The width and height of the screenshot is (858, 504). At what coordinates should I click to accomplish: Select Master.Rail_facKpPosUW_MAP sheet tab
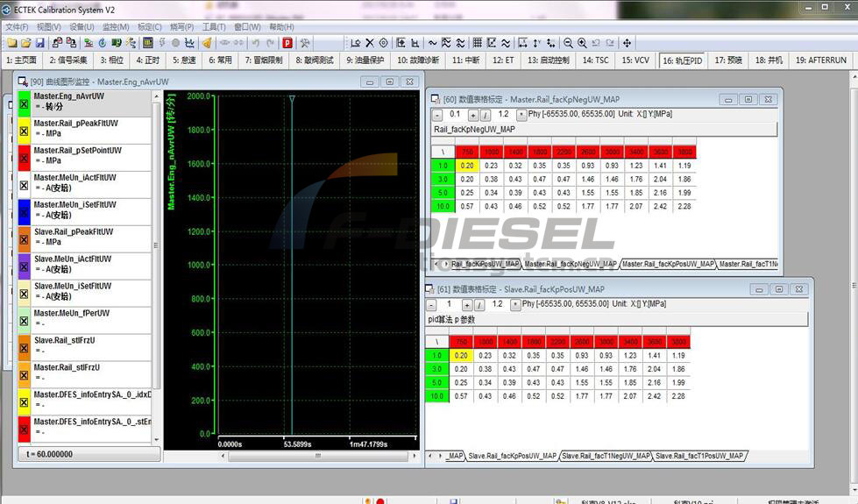click(x=668, y=264)
